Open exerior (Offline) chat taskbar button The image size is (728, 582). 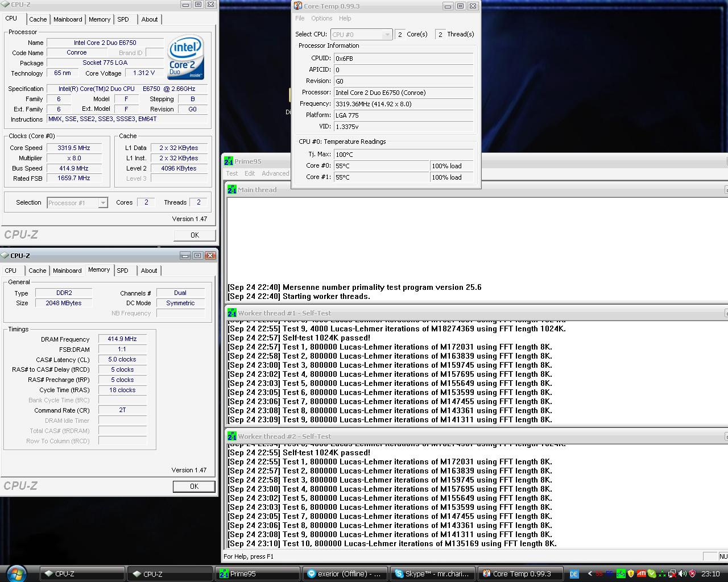[345, 574]
